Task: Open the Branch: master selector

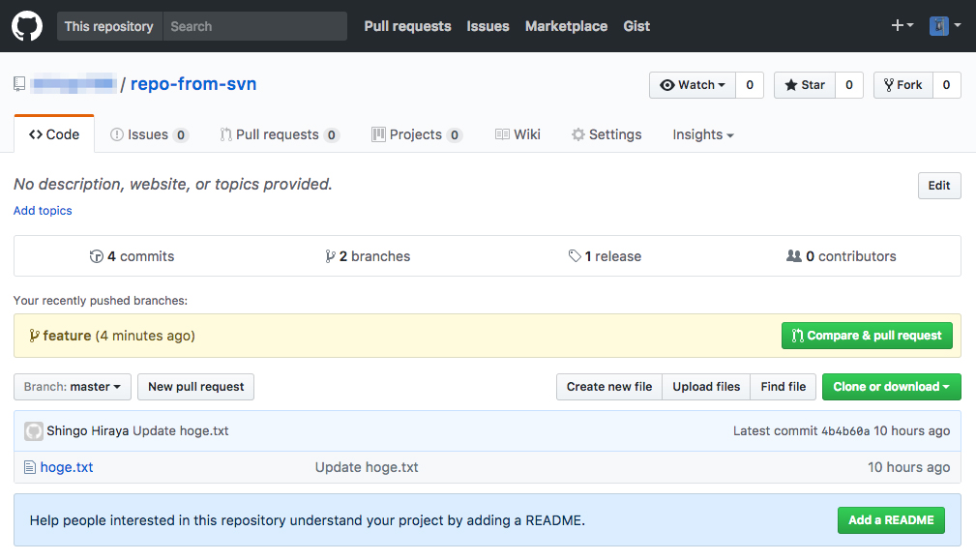Action: (72, 386)
